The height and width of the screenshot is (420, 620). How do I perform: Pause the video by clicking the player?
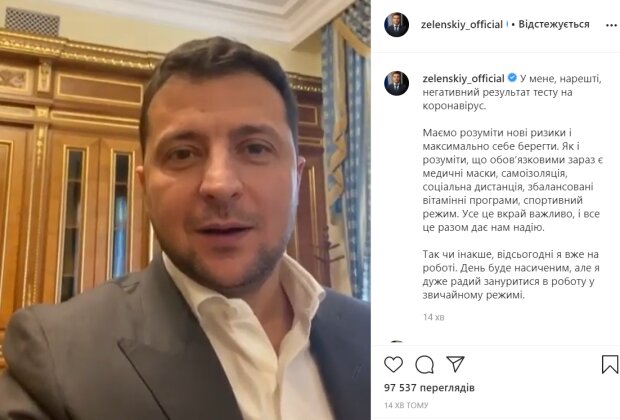click(185, 210)
